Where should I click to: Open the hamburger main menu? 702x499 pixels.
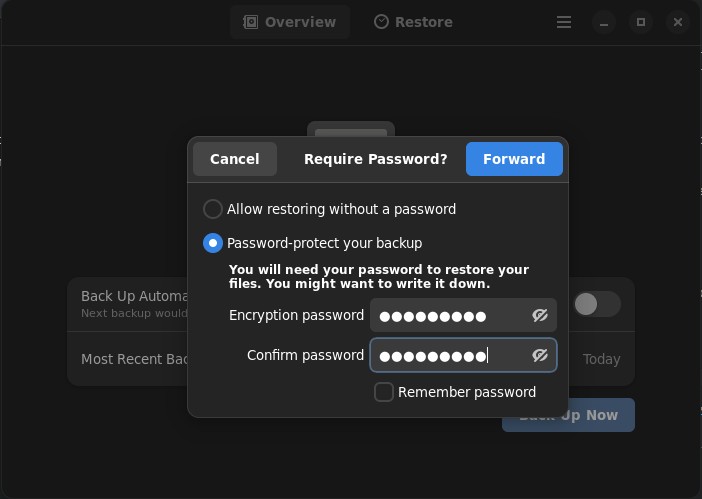pos(564,22)
